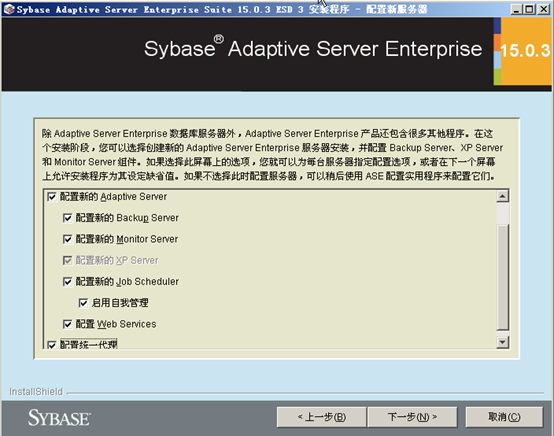Uncheck 配置新的 Backup Server option
Screen dimensions: 554x436
(67, 218)
